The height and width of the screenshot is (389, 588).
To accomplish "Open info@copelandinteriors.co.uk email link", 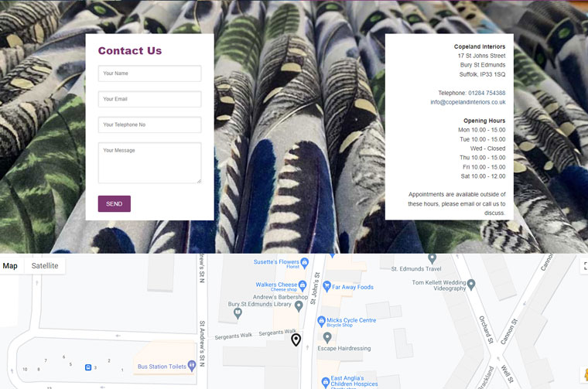I will click(467, 102).
